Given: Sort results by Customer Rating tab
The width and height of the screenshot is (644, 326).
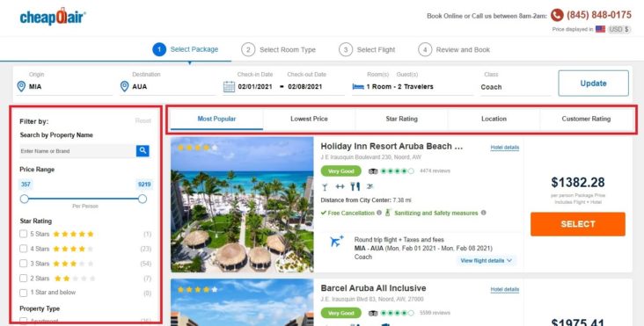Looking at the screenshot, I should pyautogui.click(x=586, y=119).
